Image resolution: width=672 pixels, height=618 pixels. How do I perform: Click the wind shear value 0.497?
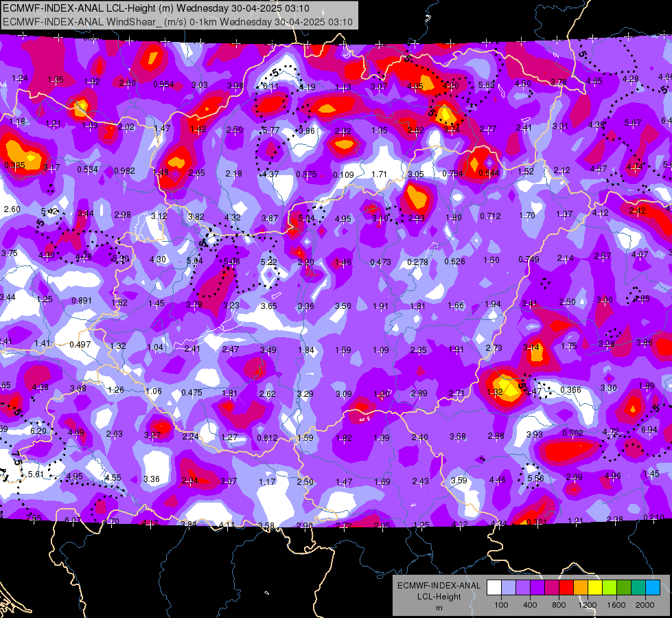[x=80, y=345]
